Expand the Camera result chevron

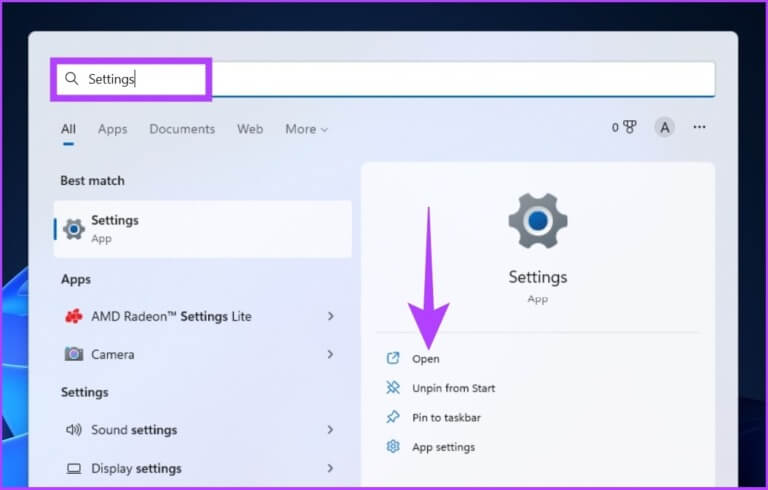[331, 354]
